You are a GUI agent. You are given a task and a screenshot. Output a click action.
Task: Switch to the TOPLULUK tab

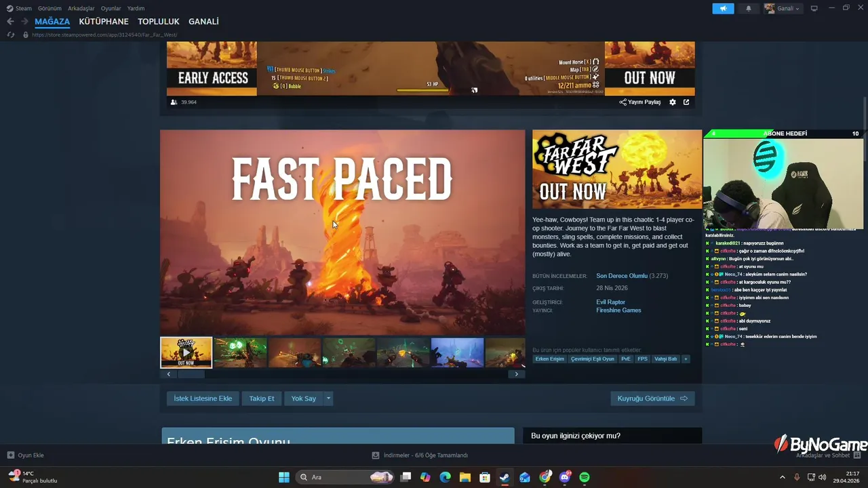pos(159,22)
